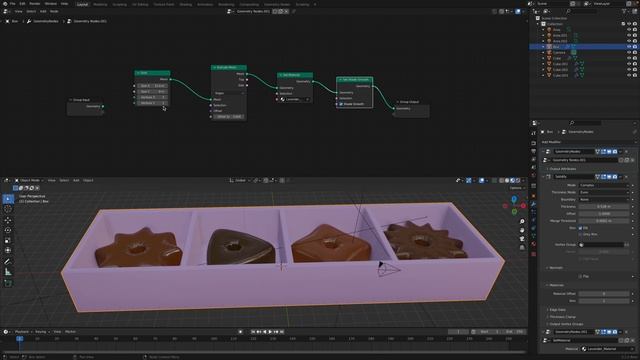Open the Thickness Mode dropdown
The image size is (640, 360).
pyautogui.click(x=604, y=192)
